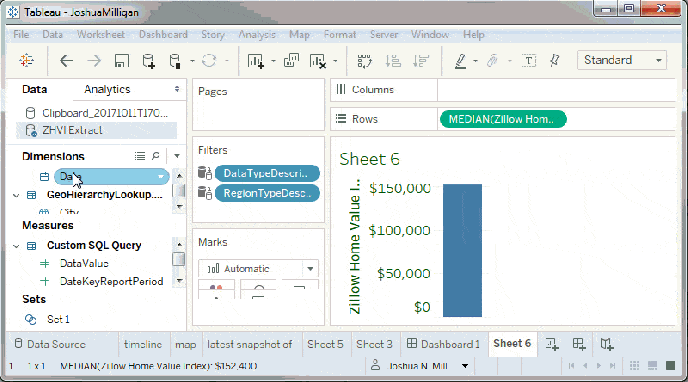Screen dimensions: 688x382
Task: Click New Dashboard tab icon
Action: pos(579,344)
